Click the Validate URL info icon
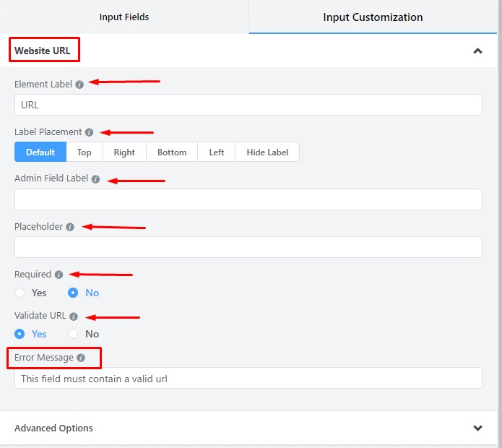Image resolution: width=502 pixels, height=448 pixels. coord(74,316)
